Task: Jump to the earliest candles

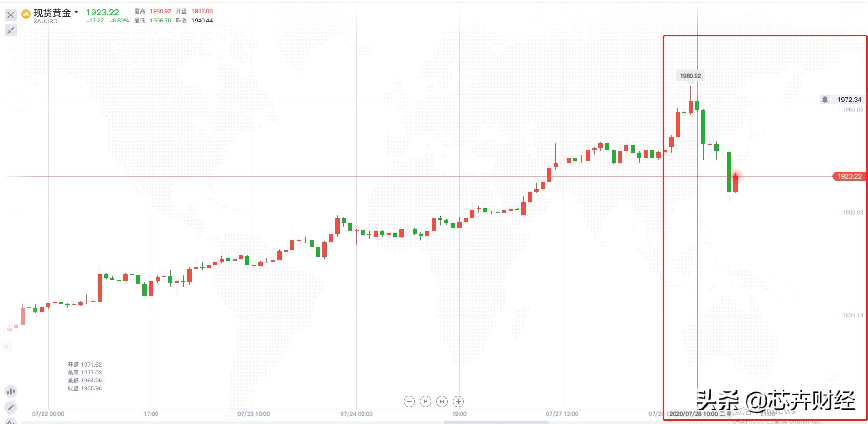Action: click(426, 402)
